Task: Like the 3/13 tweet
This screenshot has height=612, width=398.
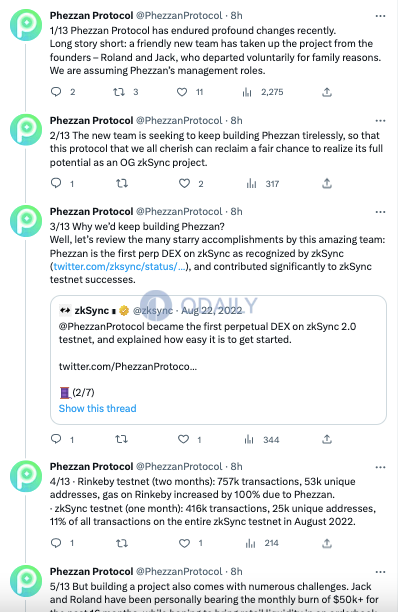Action: 183,439
